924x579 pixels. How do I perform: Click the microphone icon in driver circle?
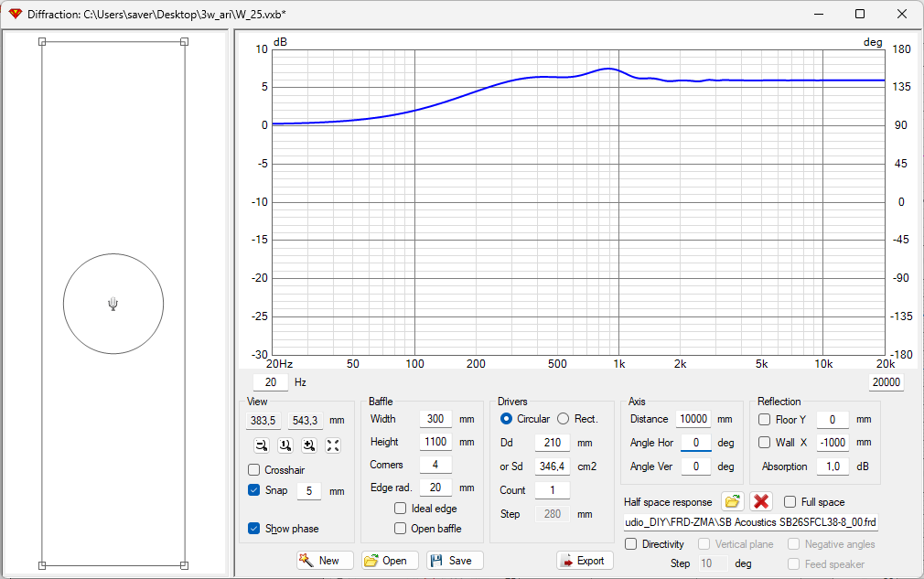tap(113, 304)
